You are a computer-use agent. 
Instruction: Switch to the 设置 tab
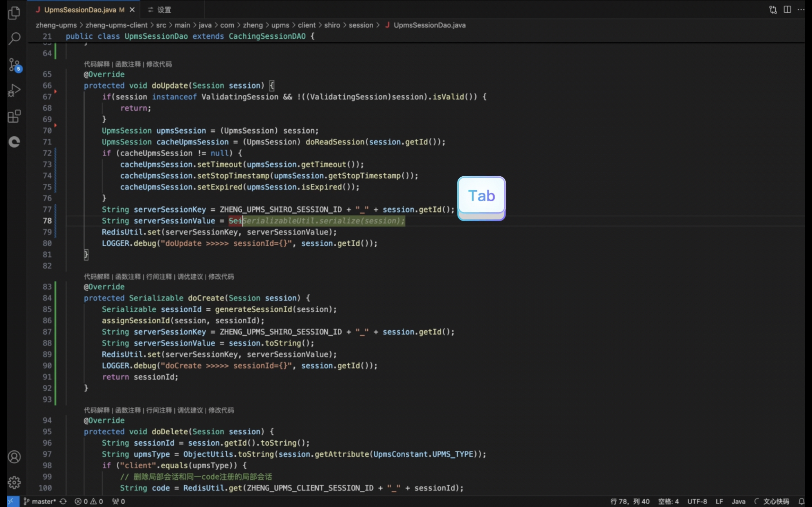(x=160, y=10)
